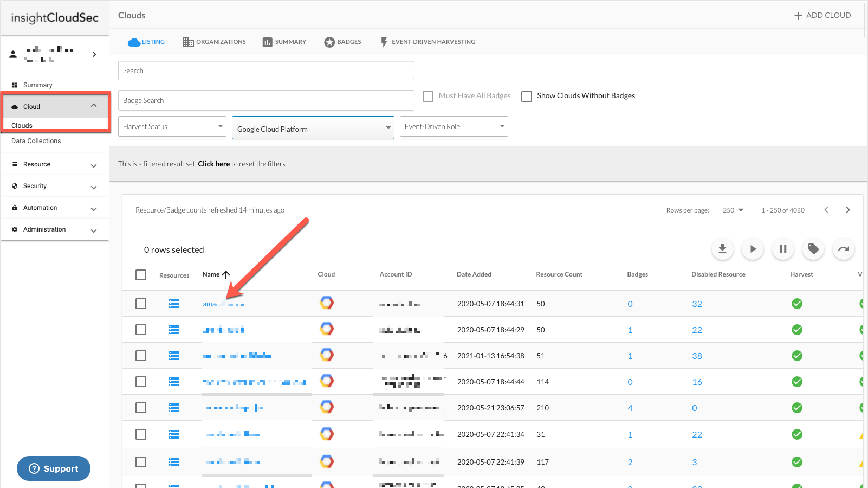Click the download icon above the table
The image size is (868, 488).
[x=722, y=249]
